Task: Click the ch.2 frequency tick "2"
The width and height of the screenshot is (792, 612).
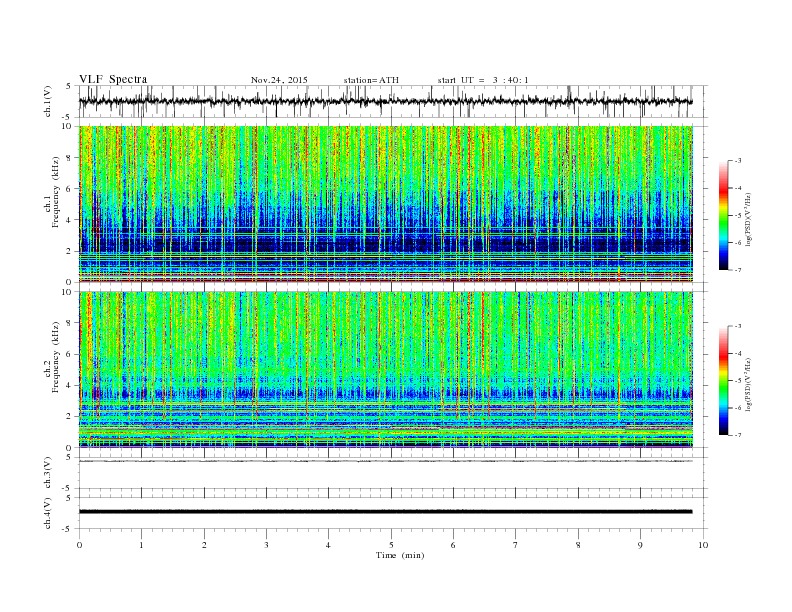Action: [x=70, y=417]
